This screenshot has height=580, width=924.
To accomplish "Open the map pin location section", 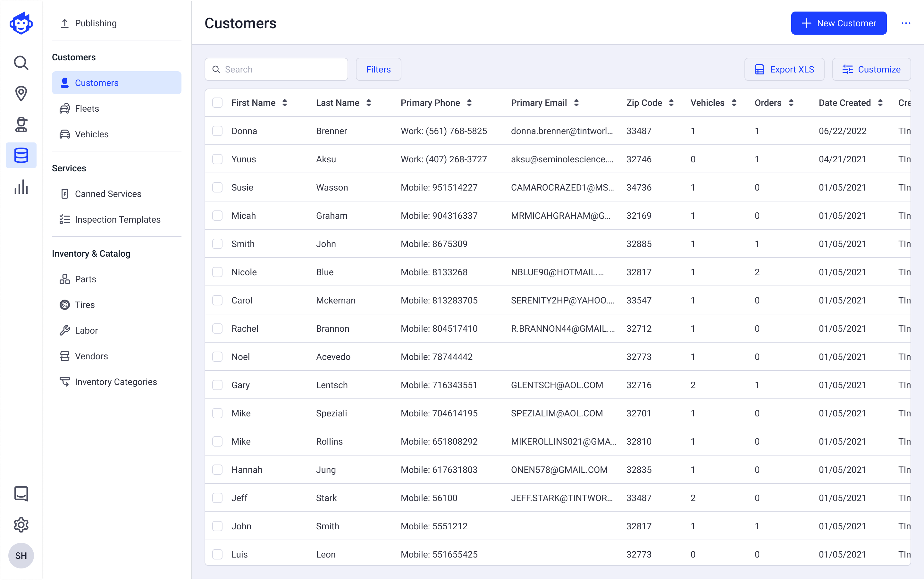I will click(x=21, y=93).
